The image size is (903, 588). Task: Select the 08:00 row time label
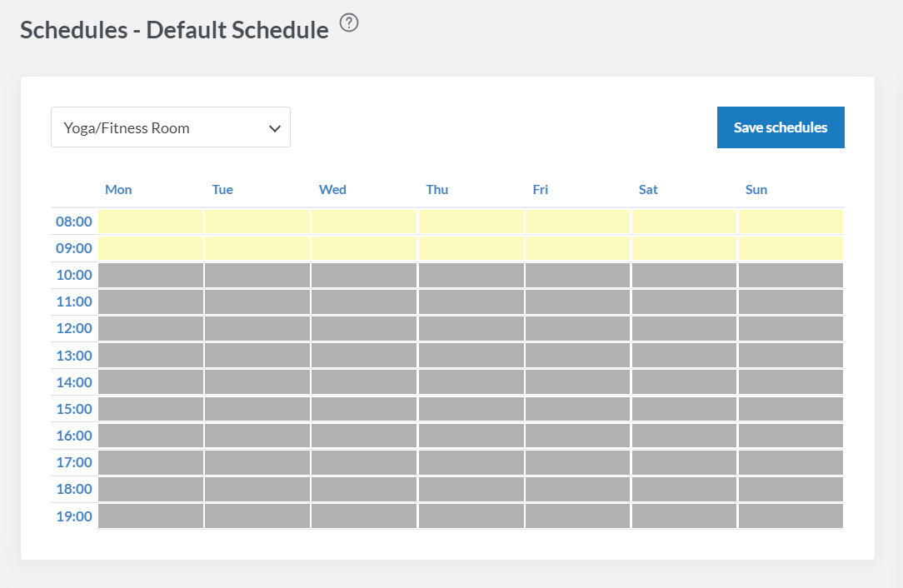[73, 222]
